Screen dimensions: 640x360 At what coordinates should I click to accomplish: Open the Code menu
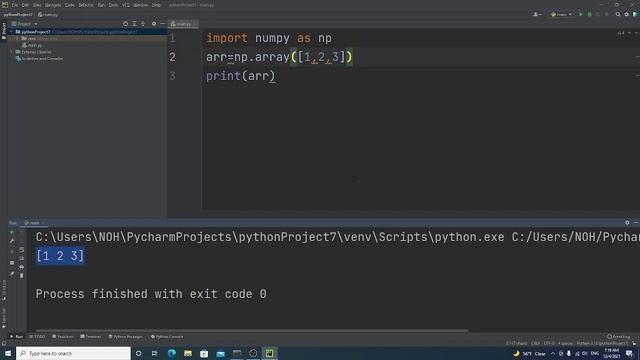[70, 5]
